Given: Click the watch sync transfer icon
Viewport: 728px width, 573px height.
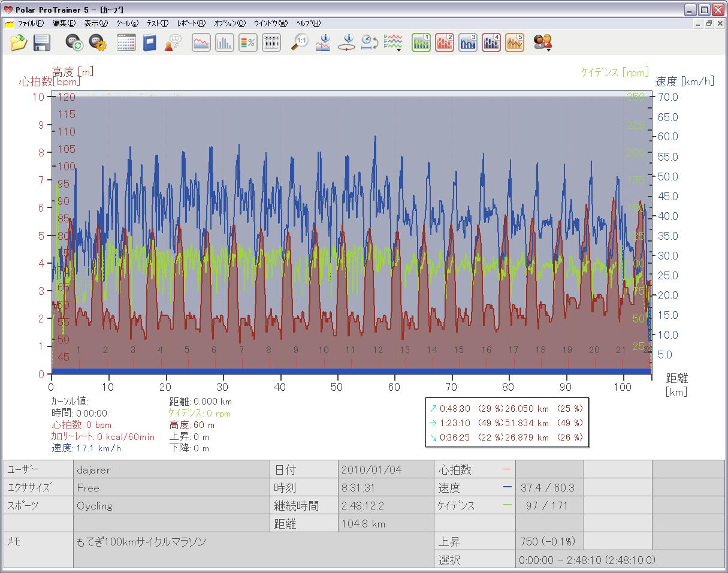Looking at the screenshot, I should click(74, 43).
